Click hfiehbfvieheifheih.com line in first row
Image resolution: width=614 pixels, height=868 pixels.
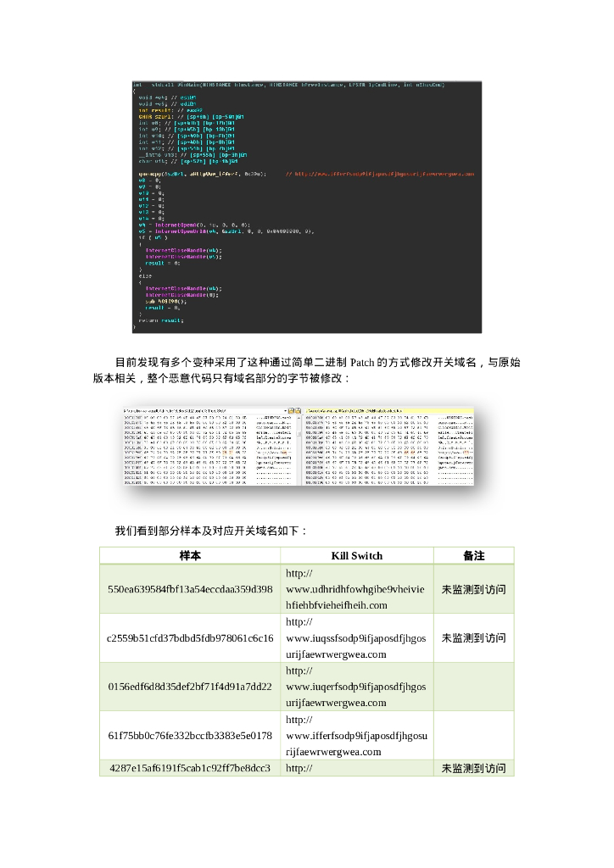(x=337, y=605)
